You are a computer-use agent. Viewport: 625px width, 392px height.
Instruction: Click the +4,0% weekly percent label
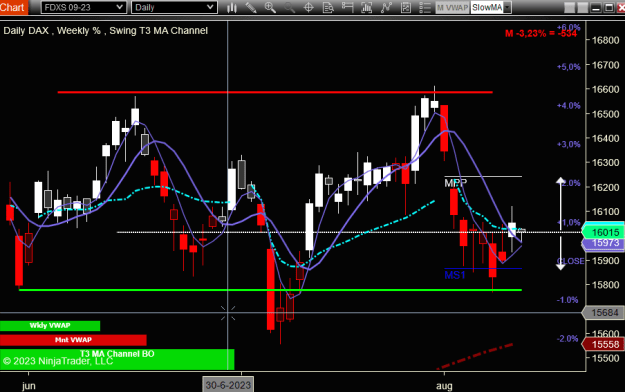tap(569, 106)
